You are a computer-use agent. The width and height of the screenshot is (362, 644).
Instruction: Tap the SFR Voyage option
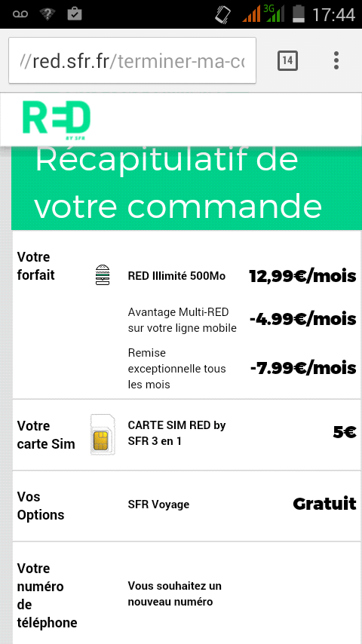(158, 504)
